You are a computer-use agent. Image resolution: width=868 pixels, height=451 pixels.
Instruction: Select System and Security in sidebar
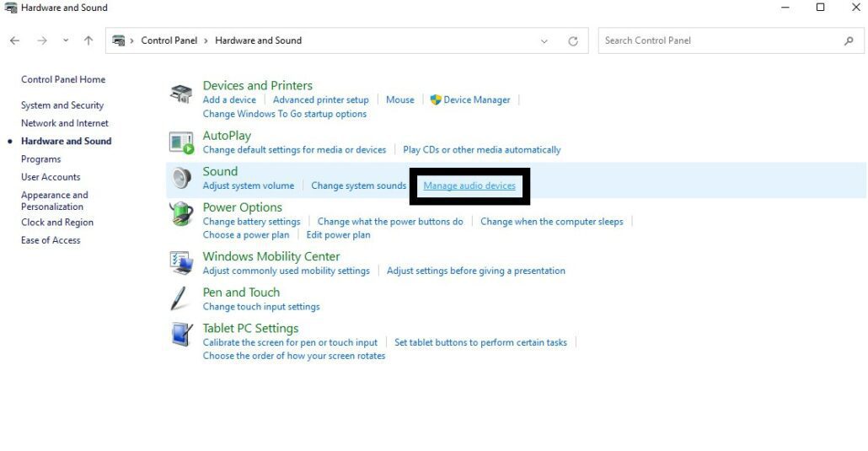tap(62, 105)
